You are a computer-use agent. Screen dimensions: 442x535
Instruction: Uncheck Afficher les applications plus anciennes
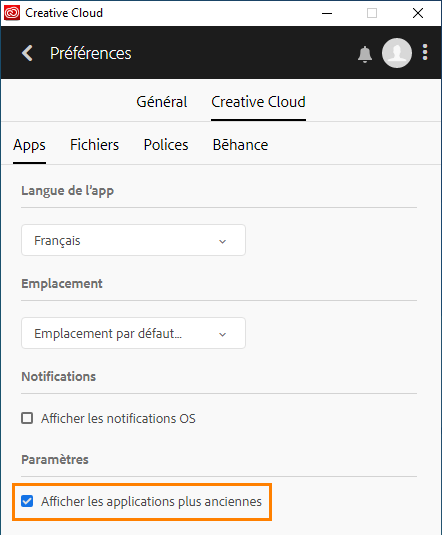(x=27, y=501)
